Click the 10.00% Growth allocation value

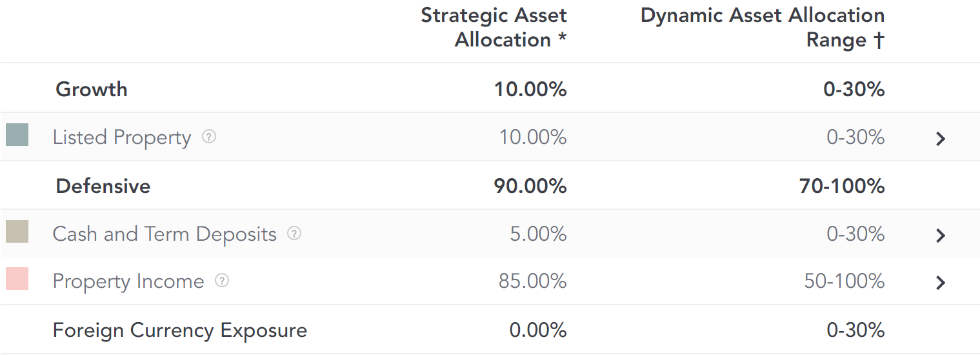(x=530, y=89)
